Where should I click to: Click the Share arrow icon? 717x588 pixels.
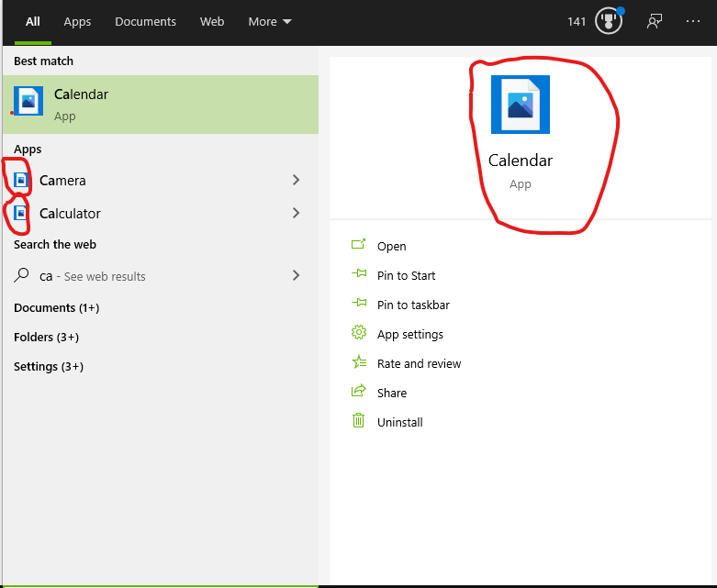pyautogui.click(x=359, y=391)
